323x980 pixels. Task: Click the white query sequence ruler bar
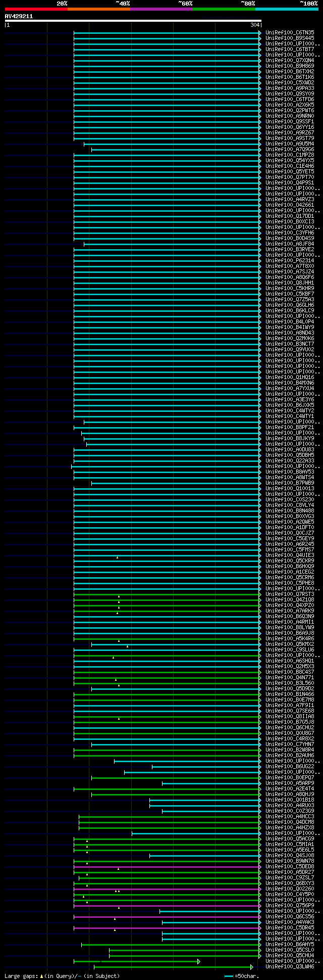point(133,21)
